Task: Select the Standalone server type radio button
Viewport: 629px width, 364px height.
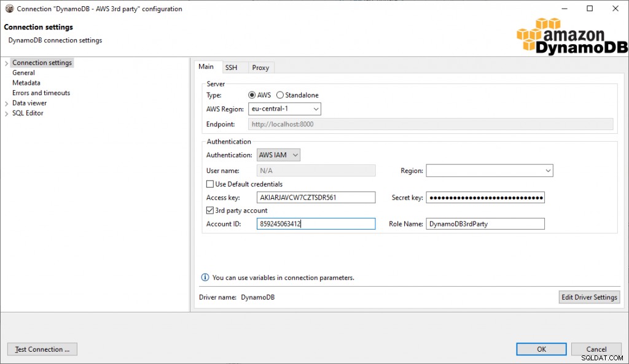Action: click(280, 95)
